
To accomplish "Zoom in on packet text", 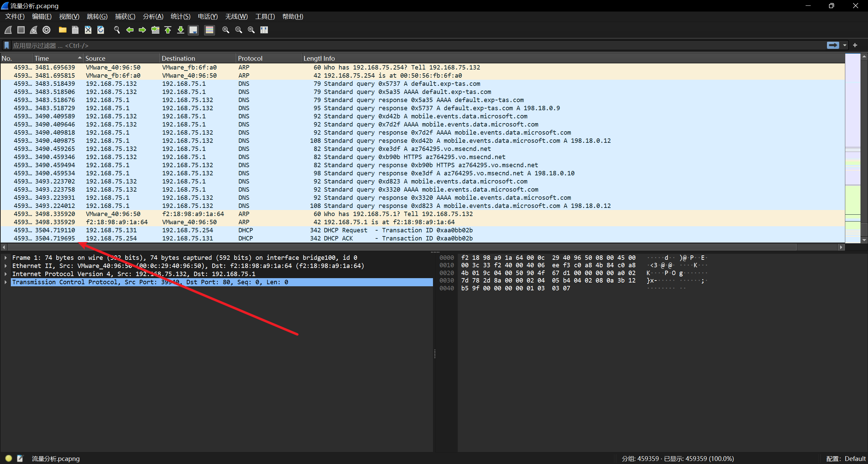I will 225,30.
